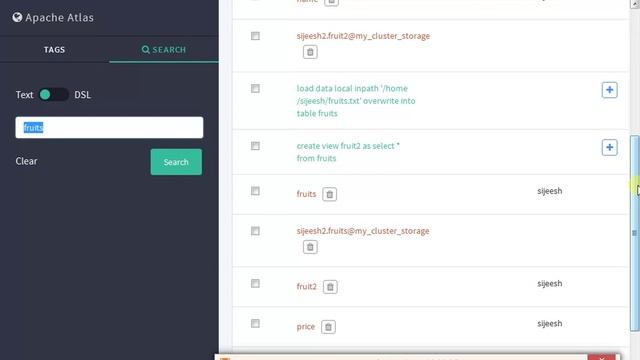Click the magnifier icon in the SEARCH tab

[145, 50]
